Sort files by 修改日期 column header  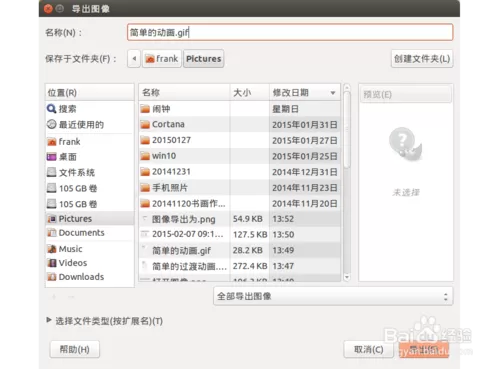pos(304,92)
